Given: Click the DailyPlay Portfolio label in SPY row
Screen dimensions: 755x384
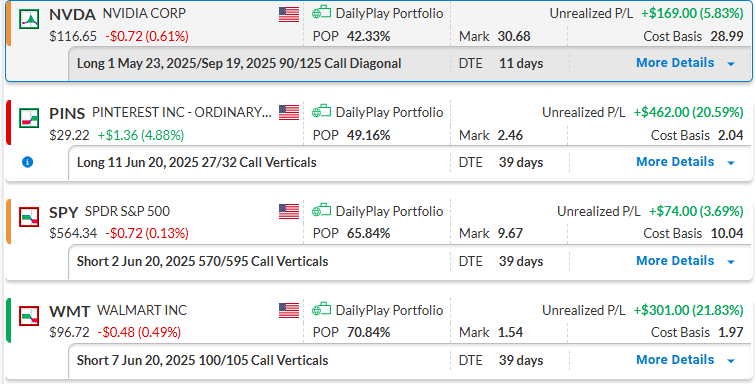Looking at the screenshot, I should [389, 212].
